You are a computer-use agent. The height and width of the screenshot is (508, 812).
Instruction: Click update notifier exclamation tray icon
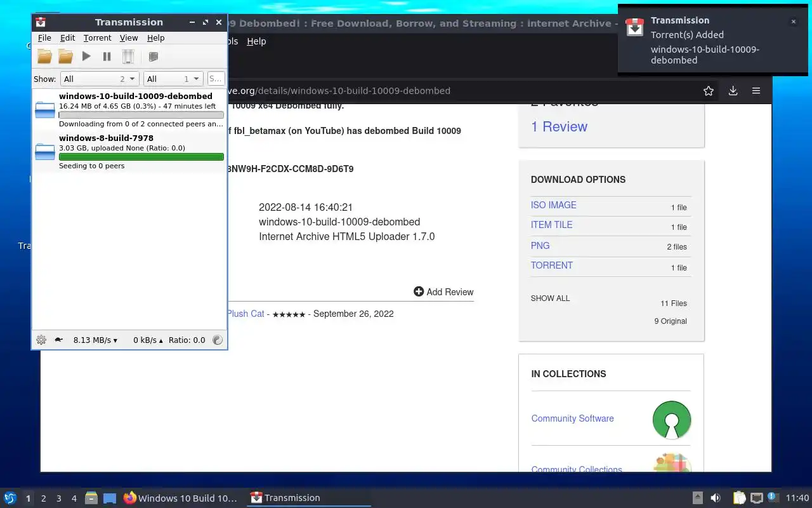773,497
